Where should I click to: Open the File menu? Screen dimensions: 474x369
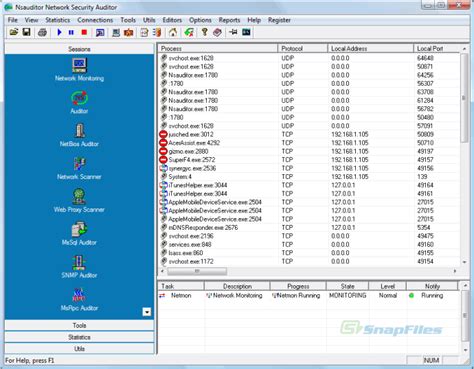point(13,20)
